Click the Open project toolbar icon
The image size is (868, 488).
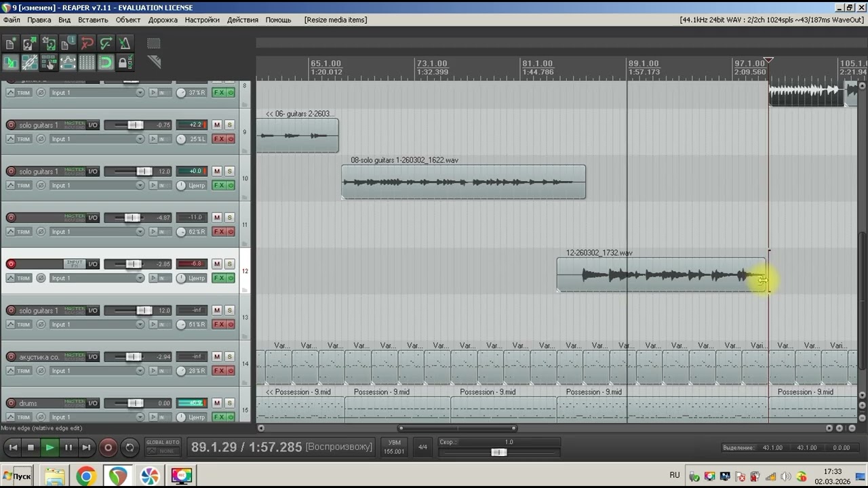click(x=30, y=44)
